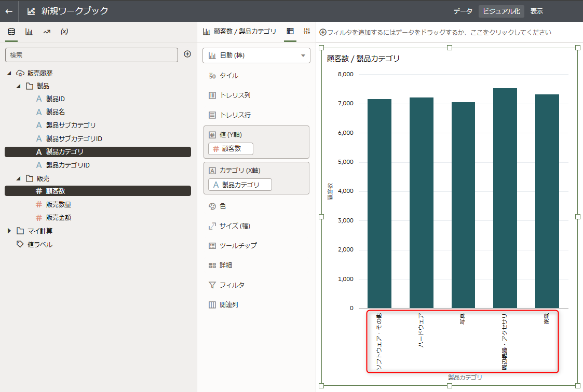Click in the 検索 search field
The width and height of the screenshot is (583, 392).
click(x=91, y=55)
